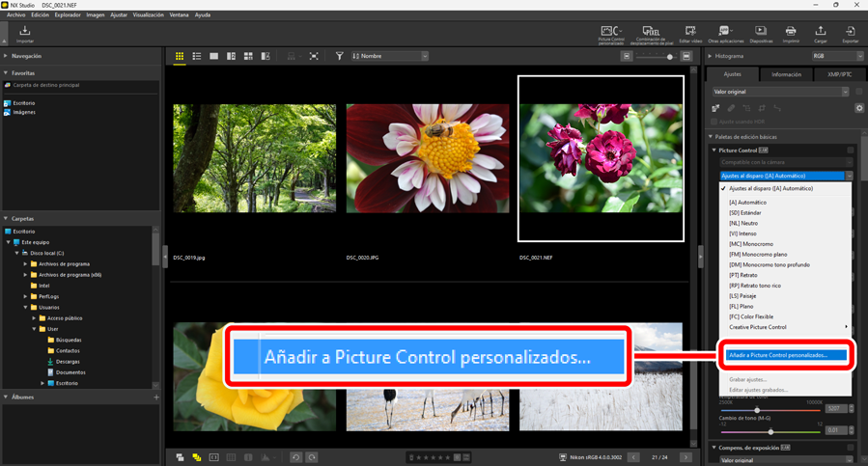Viewport: 868px width, 466px height.
Task: Open the RGB histogram channel dropdown
Action: tap(836, 57)
